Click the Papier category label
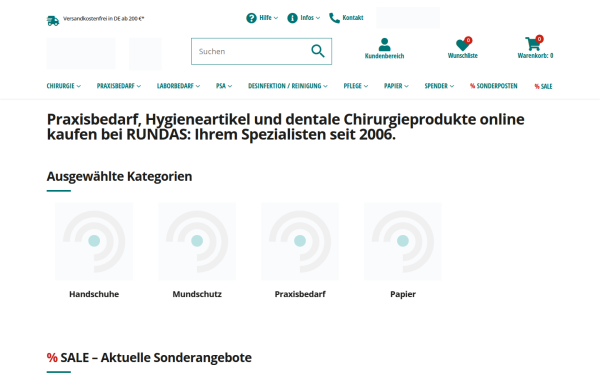This screenshot has height=375, width=600. (x=403, y=294)
